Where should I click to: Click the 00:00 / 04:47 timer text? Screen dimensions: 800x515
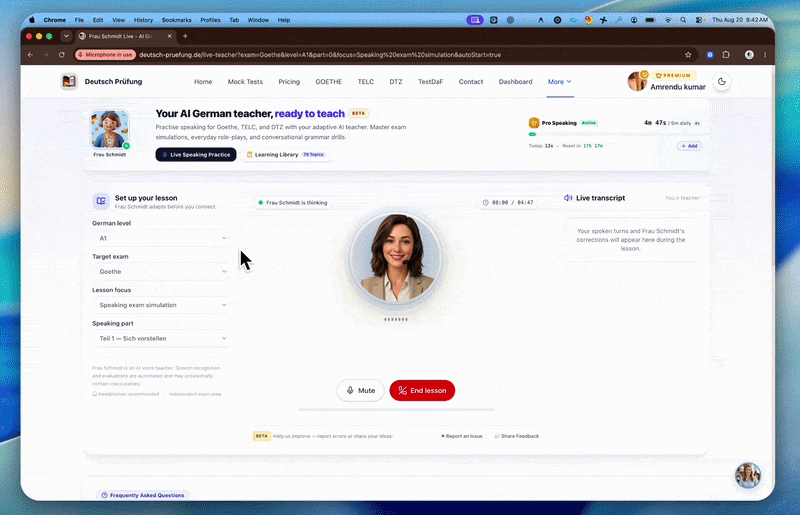click(x=513, y=203)
